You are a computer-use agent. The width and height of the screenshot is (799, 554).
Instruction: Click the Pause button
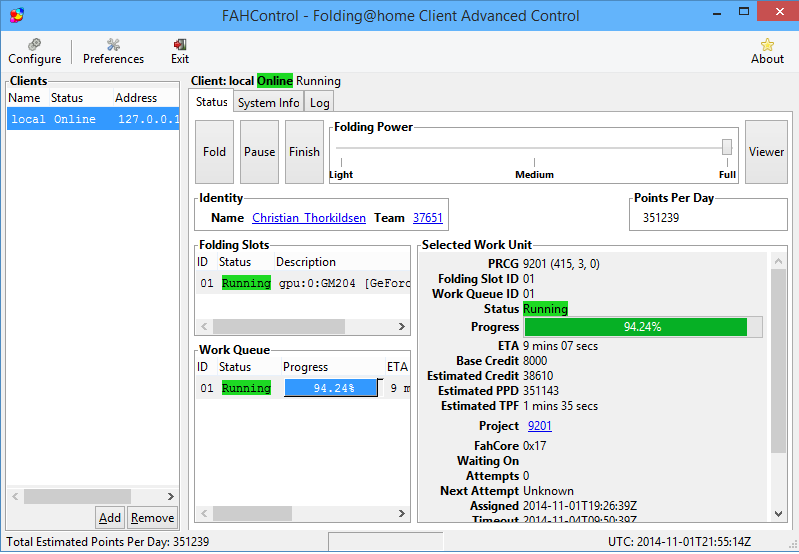click(x=259, y=152)
